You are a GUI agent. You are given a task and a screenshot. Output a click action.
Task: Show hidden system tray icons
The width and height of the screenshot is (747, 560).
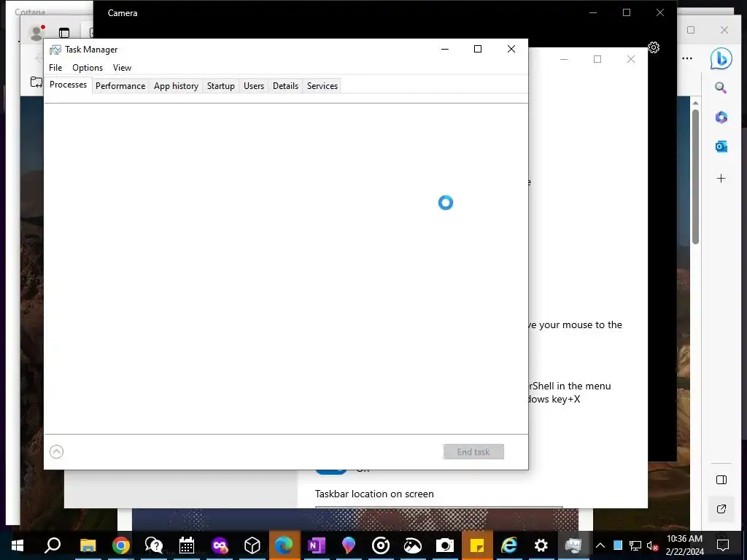[600, 545]
